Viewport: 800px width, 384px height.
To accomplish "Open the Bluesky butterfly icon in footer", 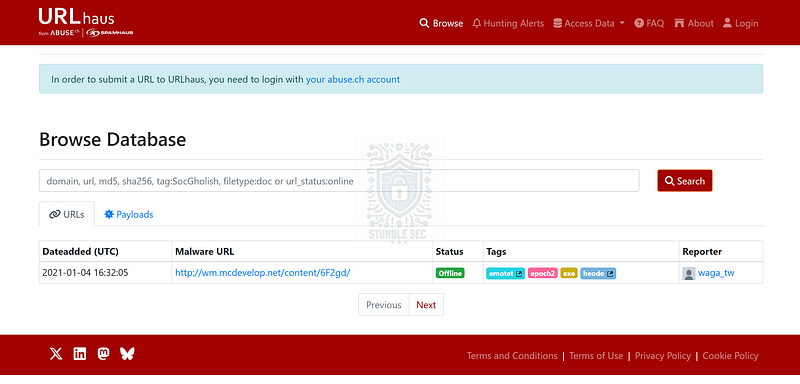I will pos(127,354).
